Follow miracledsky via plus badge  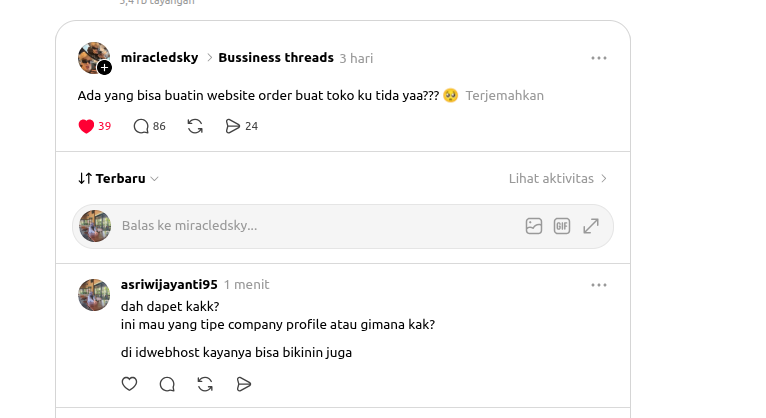(x=105, y=67)
